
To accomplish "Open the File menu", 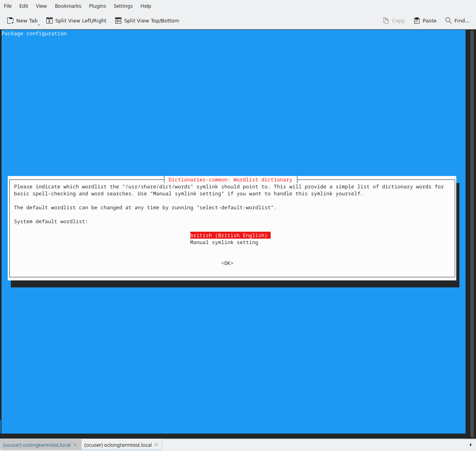I will coord(8,6).
